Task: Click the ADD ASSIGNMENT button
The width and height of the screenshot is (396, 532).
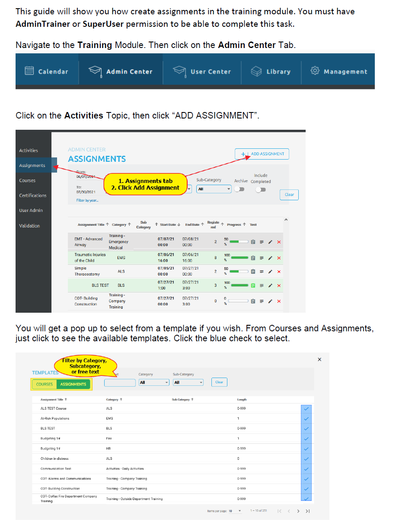Action: (x=262, y=154)
